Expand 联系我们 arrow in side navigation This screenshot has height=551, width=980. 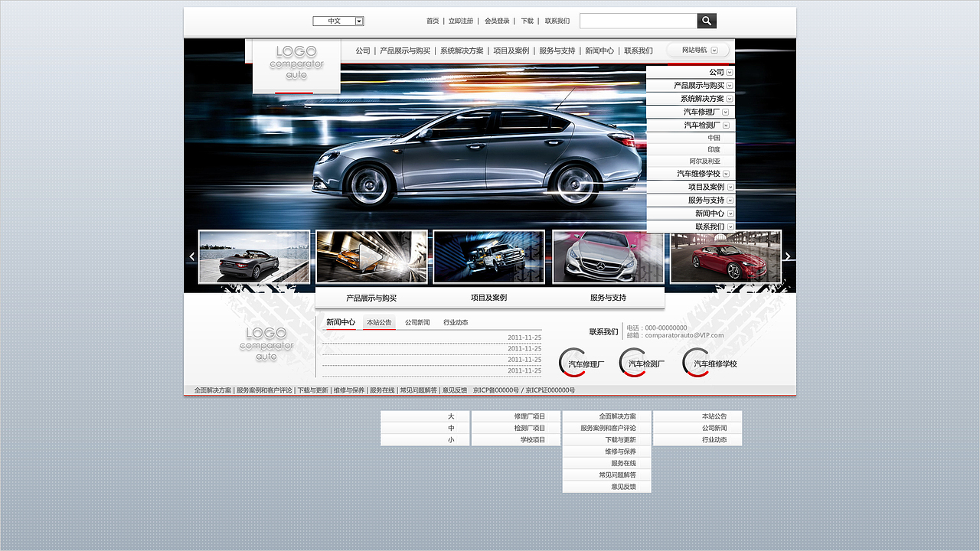coord(730,227)
